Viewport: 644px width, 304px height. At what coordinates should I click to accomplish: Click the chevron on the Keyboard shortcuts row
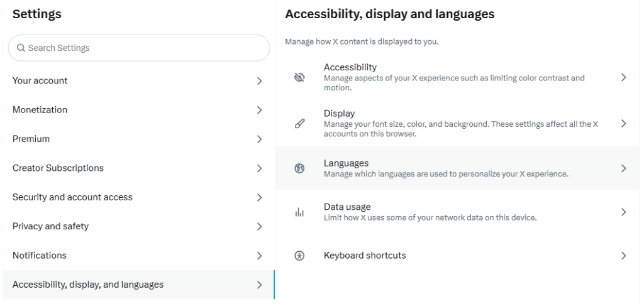coord(623,256)
